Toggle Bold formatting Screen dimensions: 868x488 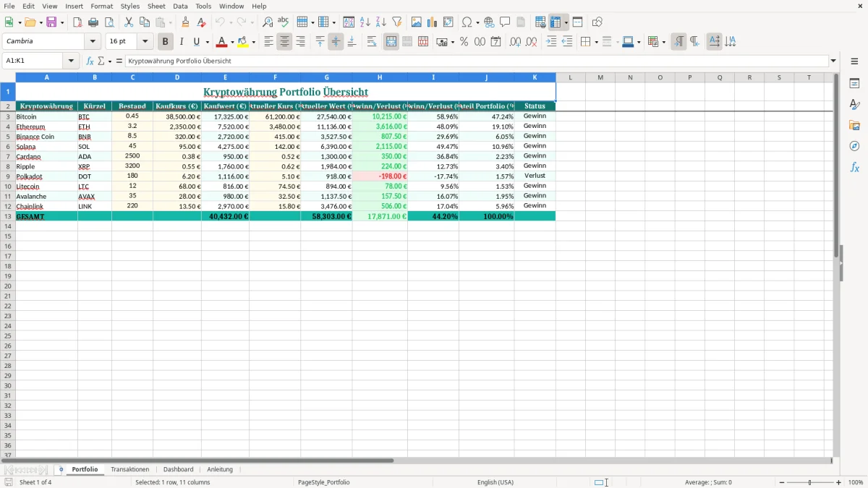point(166,42)
